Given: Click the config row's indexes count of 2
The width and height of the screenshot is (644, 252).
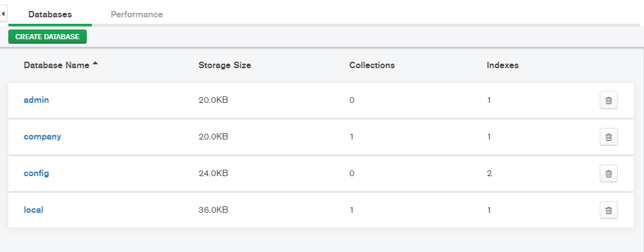Looking at the screenshot, I should [489, 173].
